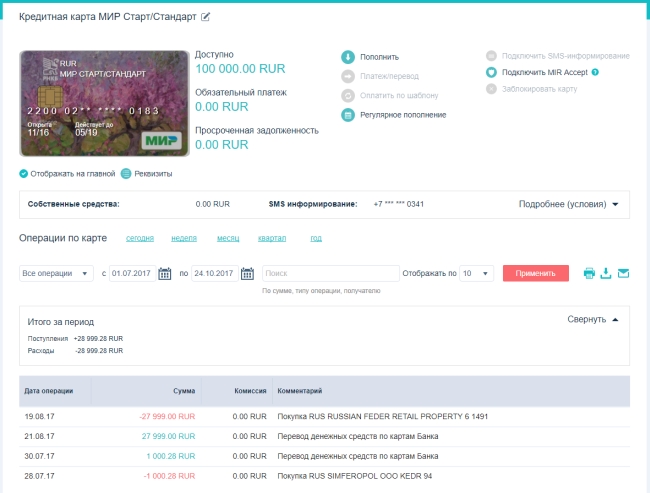This screenshot has width=650, height=493.
Task: Click the SMS phone number +7 *** *** 0341
Action: tap(398, 204)
